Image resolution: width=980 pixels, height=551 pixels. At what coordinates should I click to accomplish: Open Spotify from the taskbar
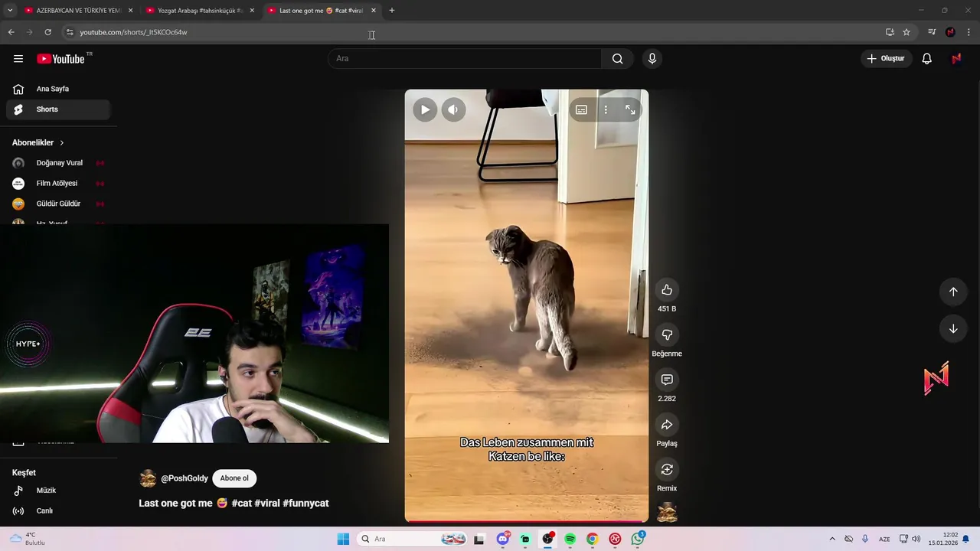pos(570,539)
